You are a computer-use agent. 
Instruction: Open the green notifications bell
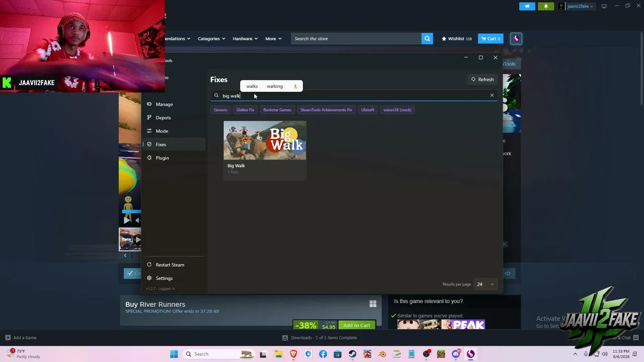click(546, 6)
